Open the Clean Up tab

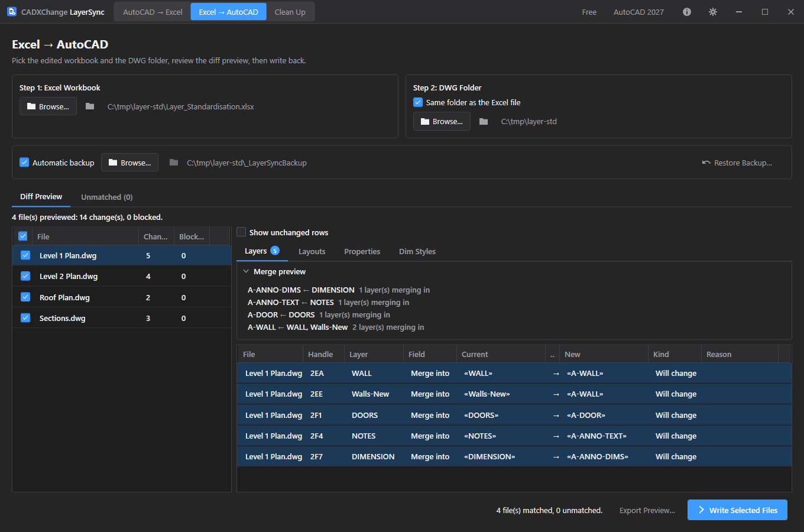(x=290, y=12)
